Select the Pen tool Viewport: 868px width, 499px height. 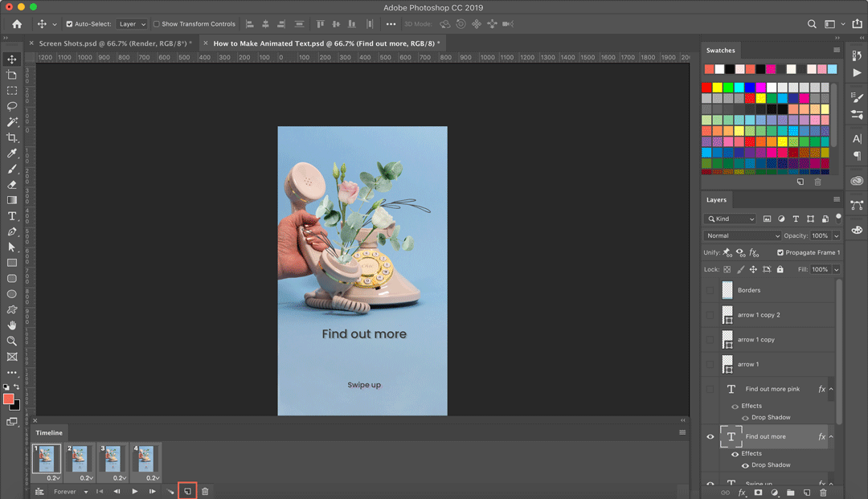coord(11,231)
